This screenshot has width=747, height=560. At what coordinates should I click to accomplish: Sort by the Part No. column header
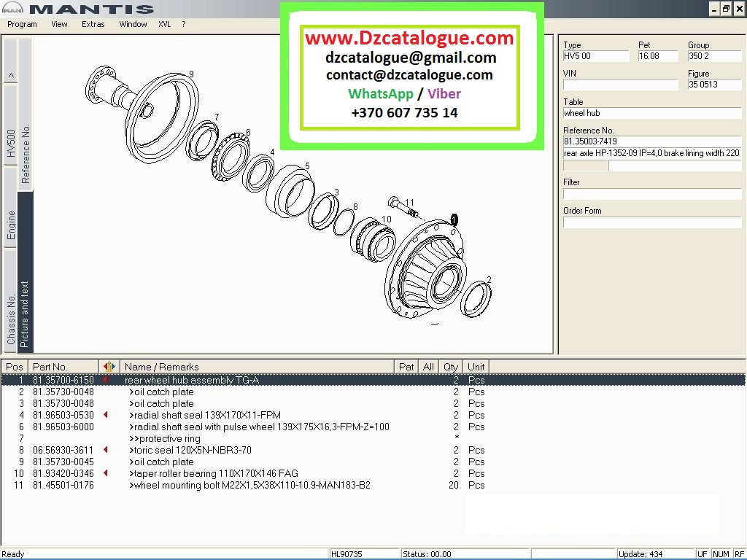tap(63, 367)
